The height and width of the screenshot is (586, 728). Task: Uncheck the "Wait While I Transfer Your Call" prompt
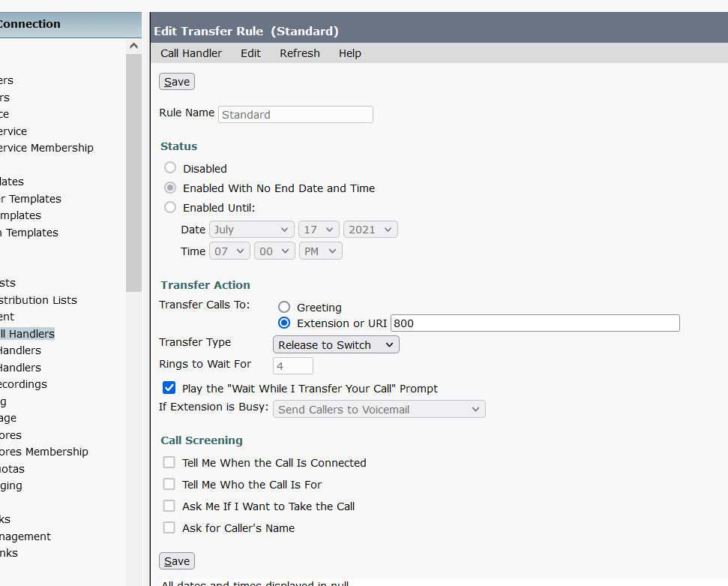(x=169, y=388)
